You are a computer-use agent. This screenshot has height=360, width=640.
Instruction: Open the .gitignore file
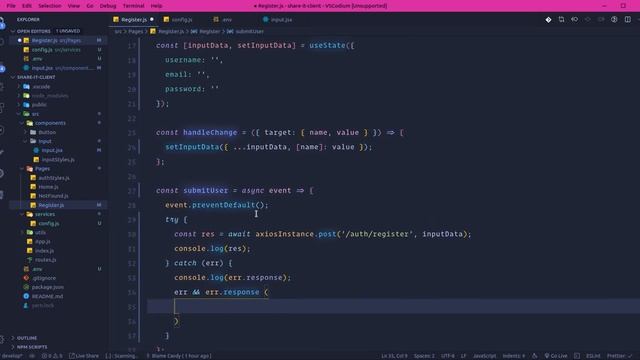tap(44, 278)
